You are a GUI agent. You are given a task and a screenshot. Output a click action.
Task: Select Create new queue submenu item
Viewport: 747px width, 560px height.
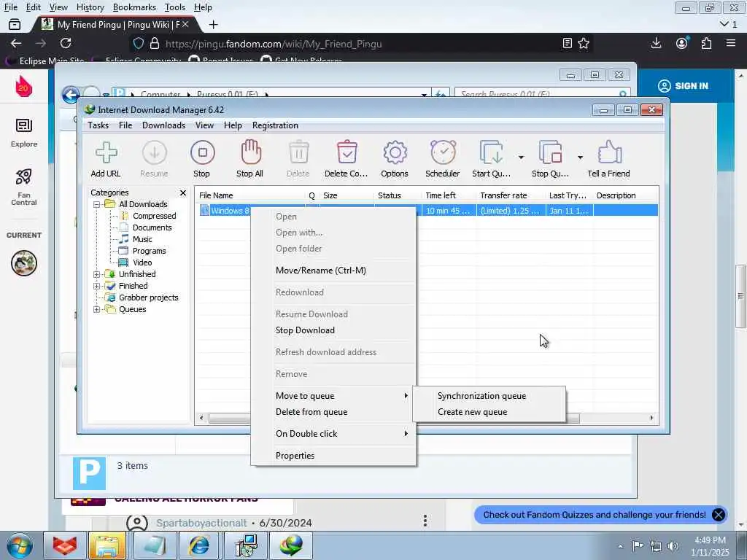pos(489,412)
